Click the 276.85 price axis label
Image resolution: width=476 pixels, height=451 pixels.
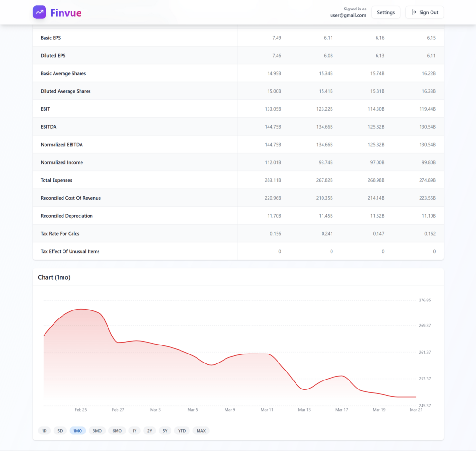point(425,300)
